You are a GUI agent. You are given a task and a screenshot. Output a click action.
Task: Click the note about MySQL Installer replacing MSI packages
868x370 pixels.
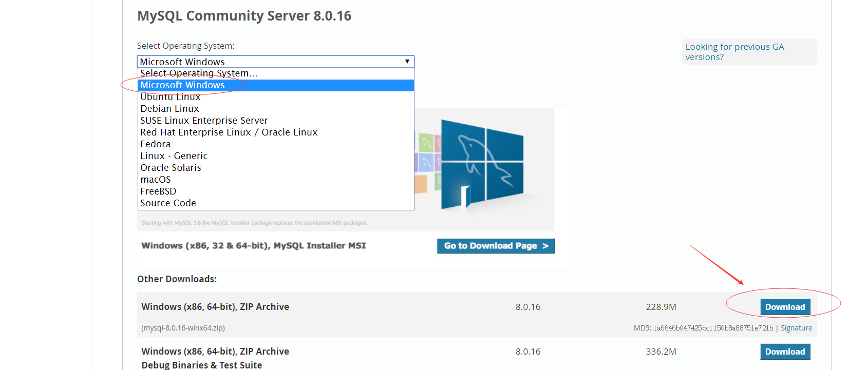click(x=254, y=223)
